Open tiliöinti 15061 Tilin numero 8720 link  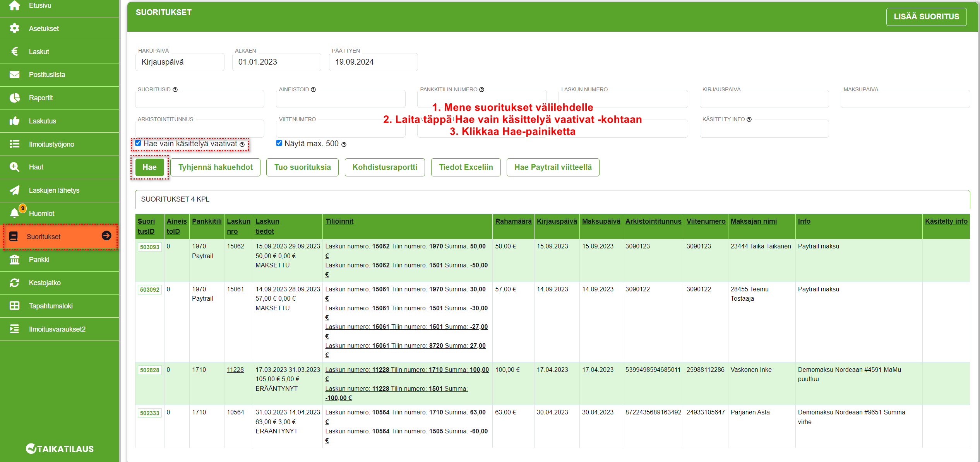(405, 350)
